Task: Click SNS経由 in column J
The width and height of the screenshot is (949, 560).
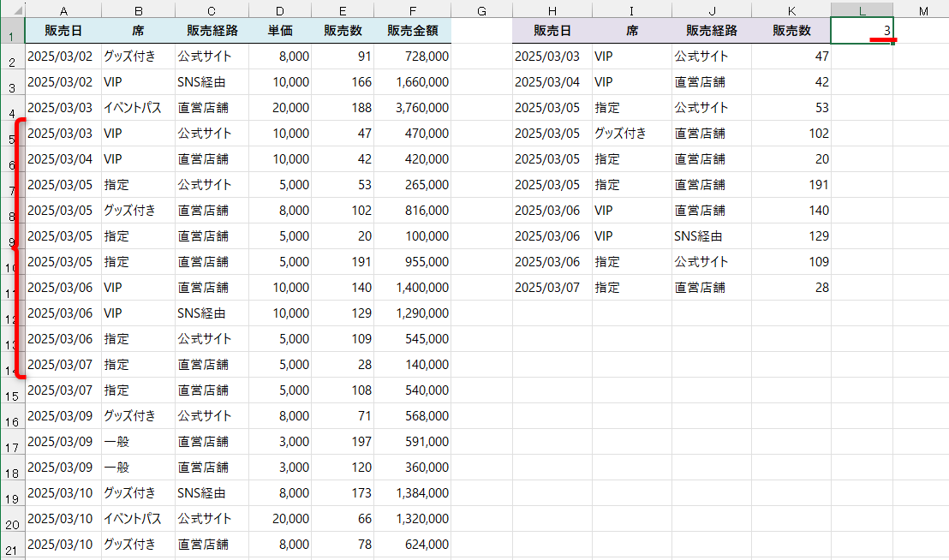Action: pyautogui.click(x=712, y=236)
